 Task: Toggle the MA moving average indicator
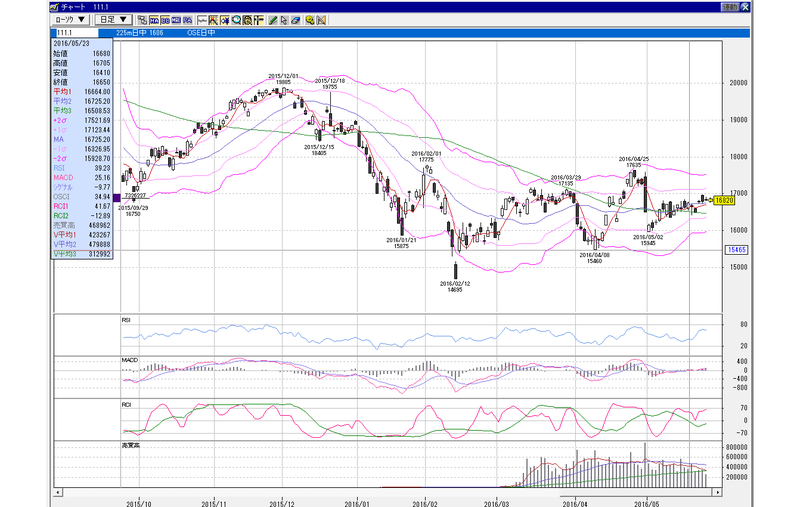(154, 20)
